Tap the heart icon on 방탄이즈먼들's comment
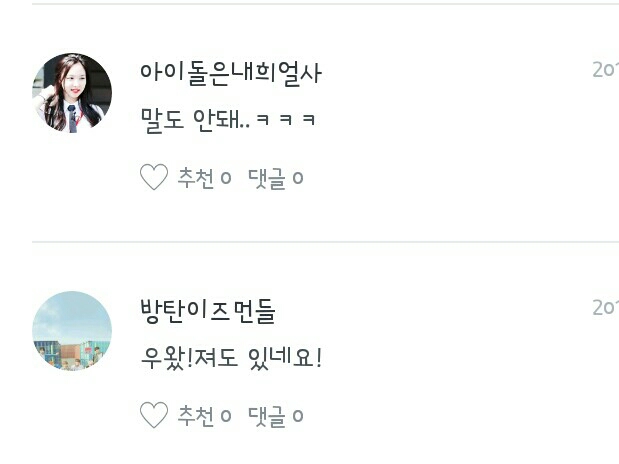The image size is (619, 464). click(154, 415)
